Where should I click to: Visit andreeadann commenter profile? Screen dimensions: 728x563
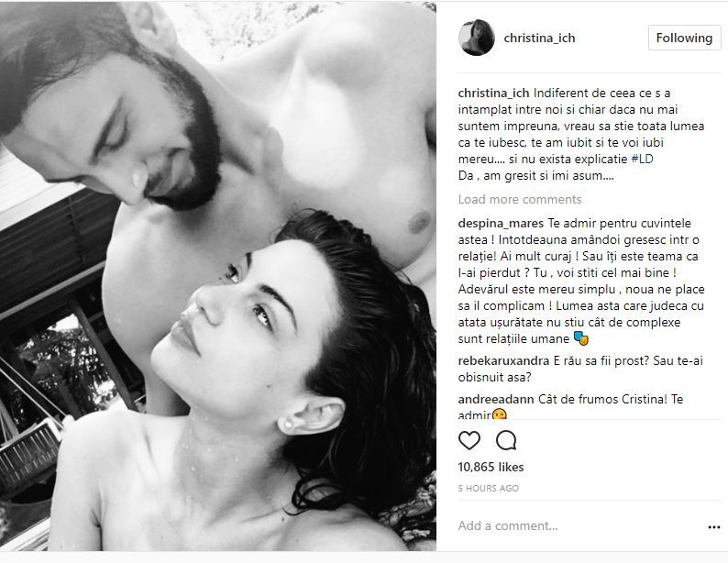[x=496, y=399]
